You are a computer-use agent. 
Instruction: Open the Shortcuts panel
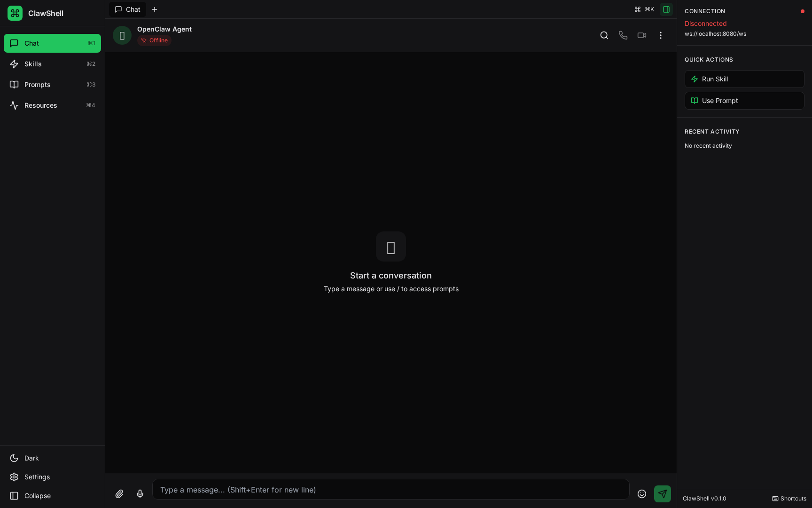pyautogui.click(x=789, y=499)
